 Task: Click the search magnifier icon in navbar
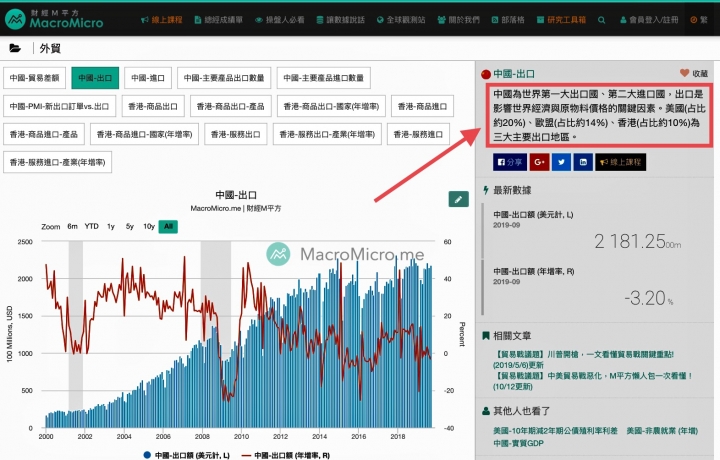(602, 20)
